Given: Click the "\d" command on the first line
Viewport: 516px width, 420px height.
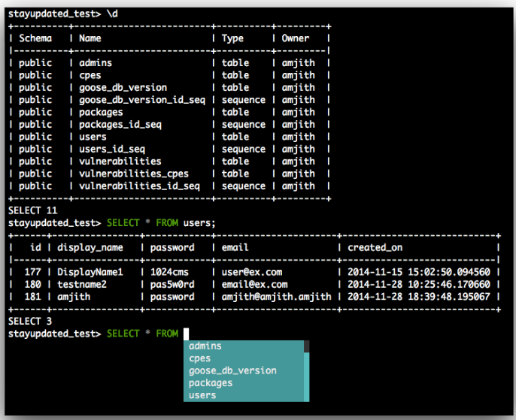Looking at the screenshot, I should [112, 14].
